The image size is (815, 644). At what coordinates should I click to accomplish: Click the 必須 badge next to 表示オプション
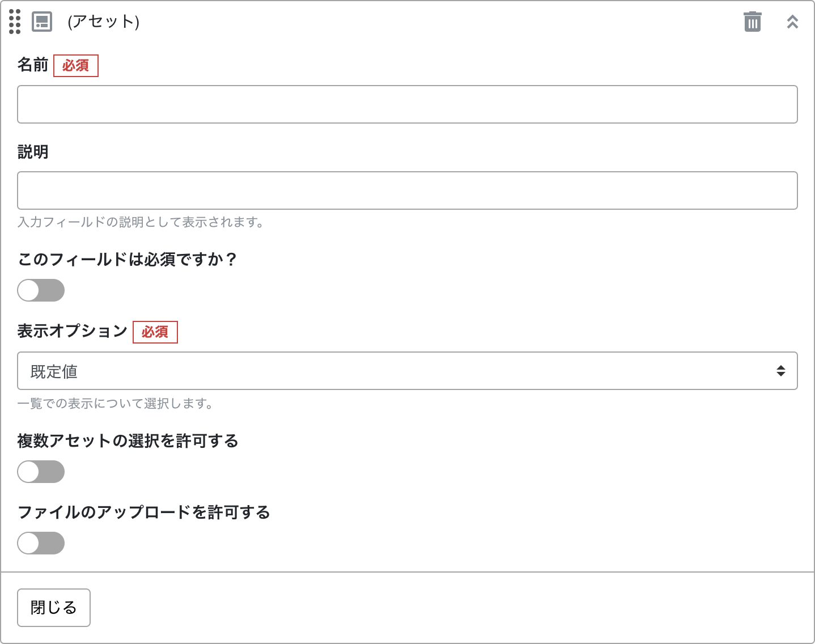pyautogui.click(x=155, y=333)
